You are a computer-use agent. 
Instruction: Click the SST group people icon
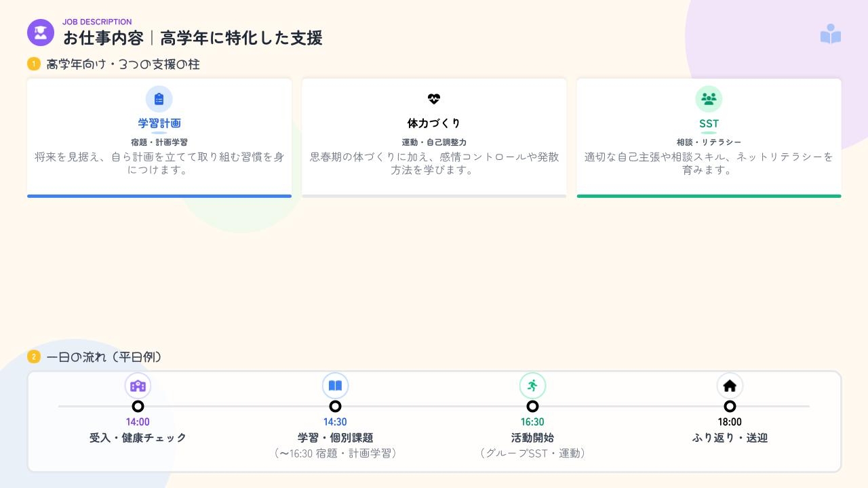[709, 99]
